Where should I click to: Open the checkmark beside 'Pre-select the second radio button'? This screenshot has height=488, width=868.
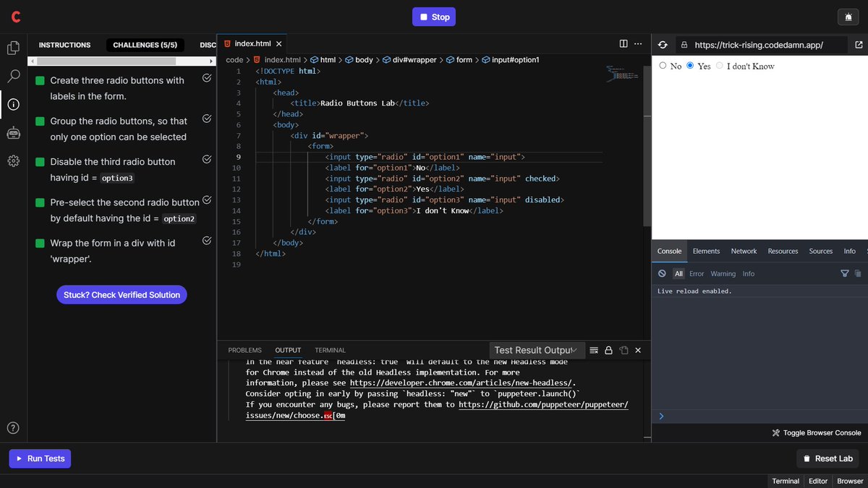click(207, 200)
